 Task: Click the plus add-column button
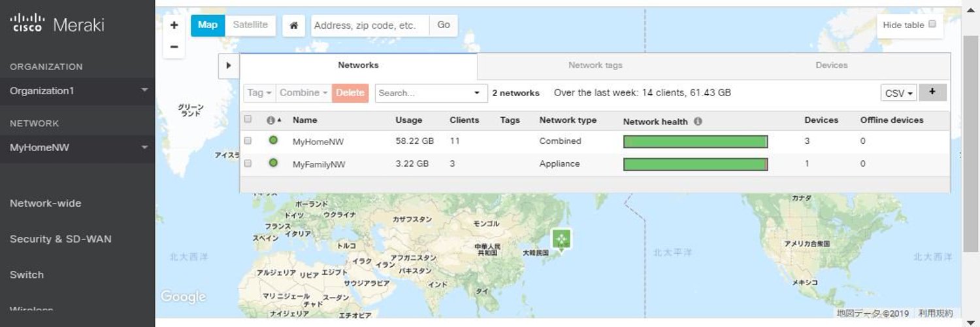point(932,92)
